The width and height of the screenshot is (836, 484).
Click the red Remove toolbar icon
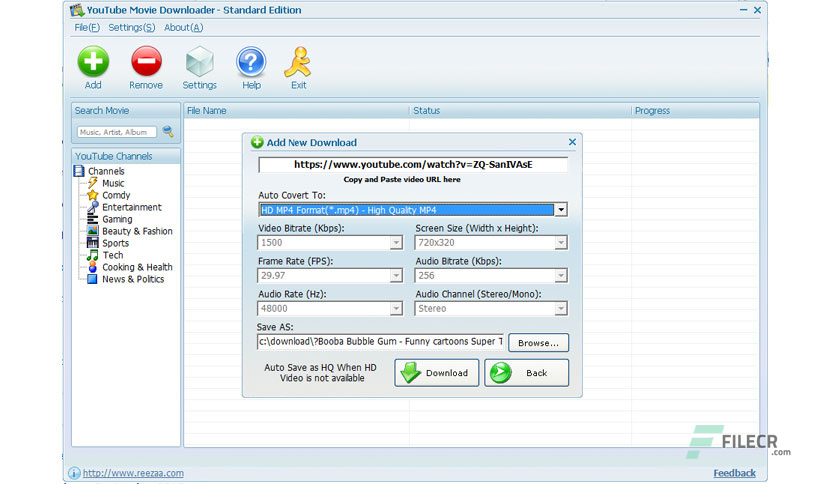pyautogui.click(x=146, y=61)
